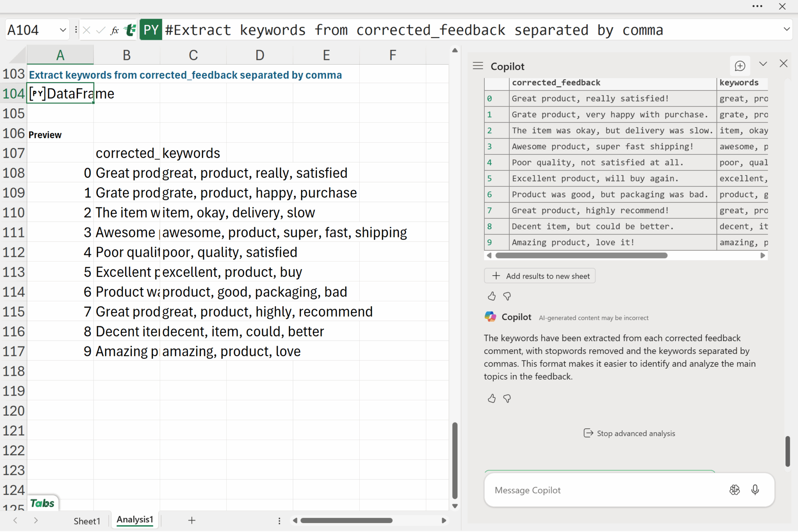
Task: Thumbs up the Copilot keyword summary
Action: tap(491, 398)
